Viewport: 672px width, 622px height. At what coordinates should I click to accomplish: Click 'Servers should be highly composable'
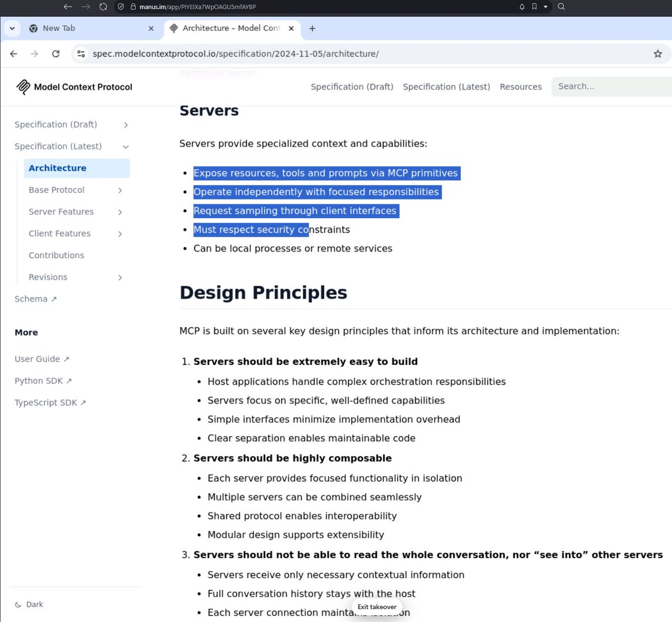[x=293, y=458]
